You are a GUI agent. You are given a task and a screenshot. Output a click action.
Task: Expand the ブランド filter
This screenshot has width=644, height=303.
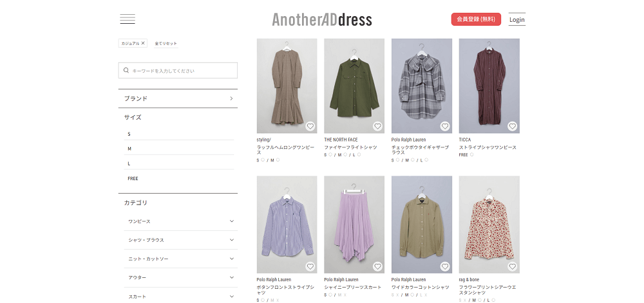(x=178, y=98)
